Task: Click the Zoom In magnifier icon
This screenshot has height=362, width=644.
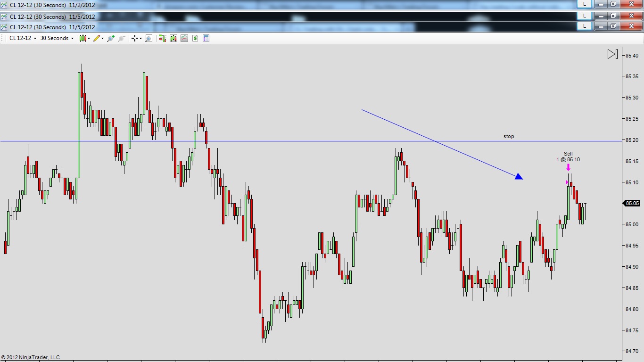Action: coord(111,38)
